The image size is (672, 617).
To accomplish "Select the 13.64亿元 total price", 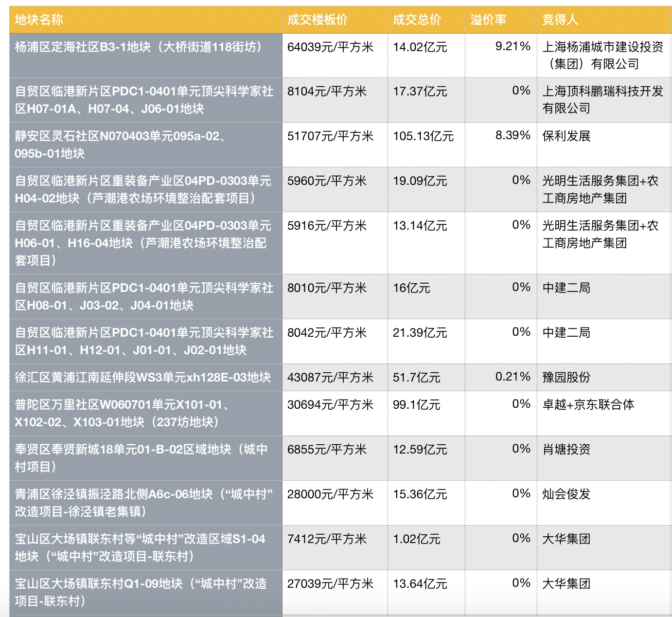I will pos(420,584).
